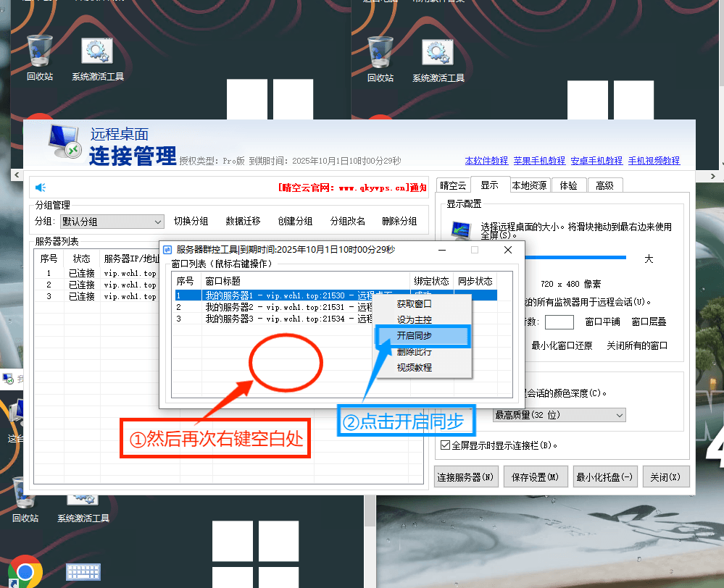
Task: Open the on-screen keyboard icon
Action: (x=83, y=572)
